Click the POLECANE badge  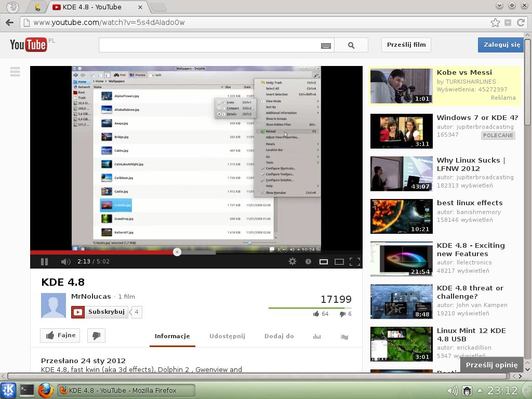click(498, 136)
